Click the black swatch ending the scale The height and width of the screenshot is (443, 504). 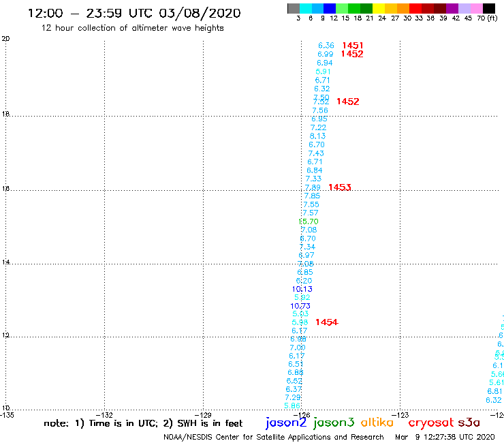click(x=488, y=8)
